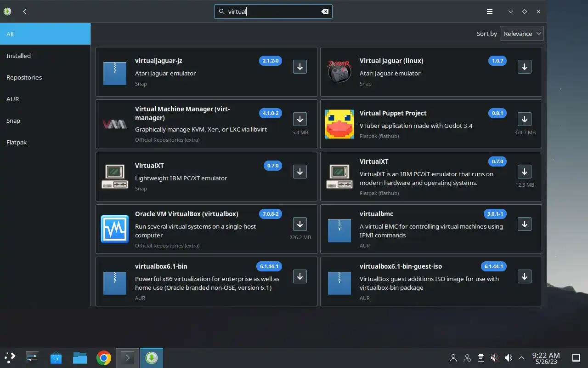This screenshot has width=588, height=368.
Task: Click the Virtual Puppet Project duck icon
Action: pyautogui.click(x=339, y=124)
